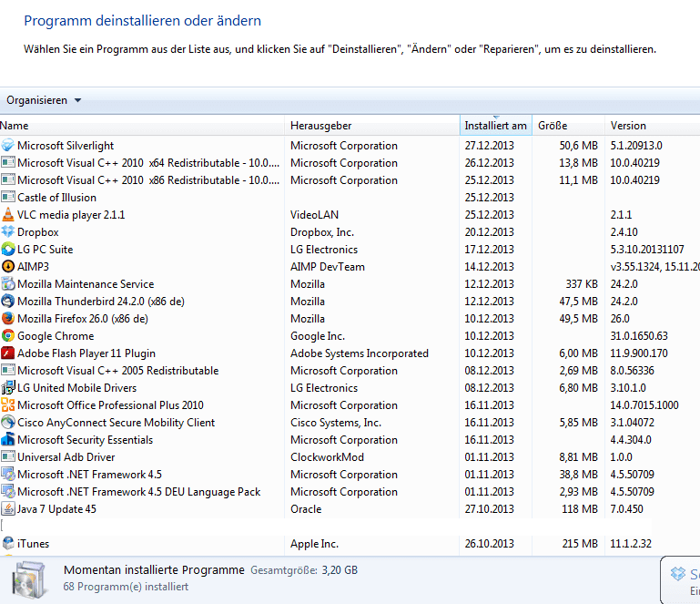700x604 pixels.
Task: Click version 31.0.1650.63 cell
Action: pos(639,336)
